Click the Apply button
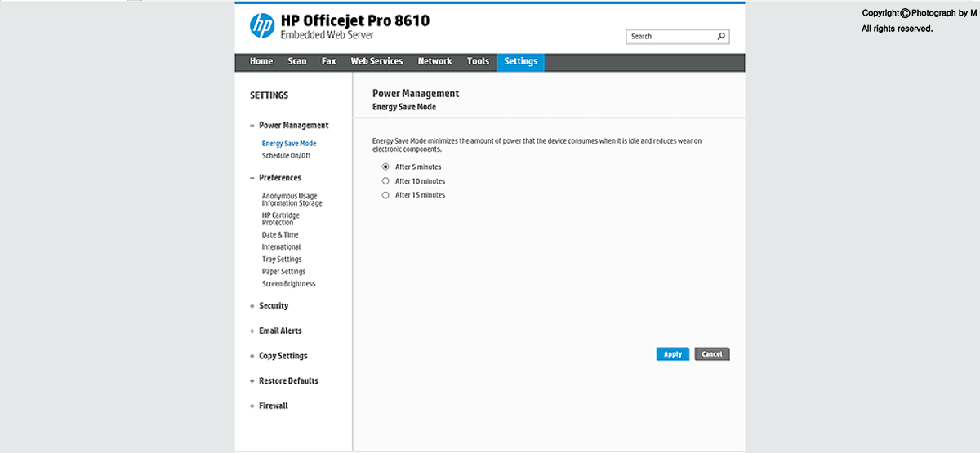The width and height of the screenshot is (980, 453). pyautogui.click(x=673, y=354)
